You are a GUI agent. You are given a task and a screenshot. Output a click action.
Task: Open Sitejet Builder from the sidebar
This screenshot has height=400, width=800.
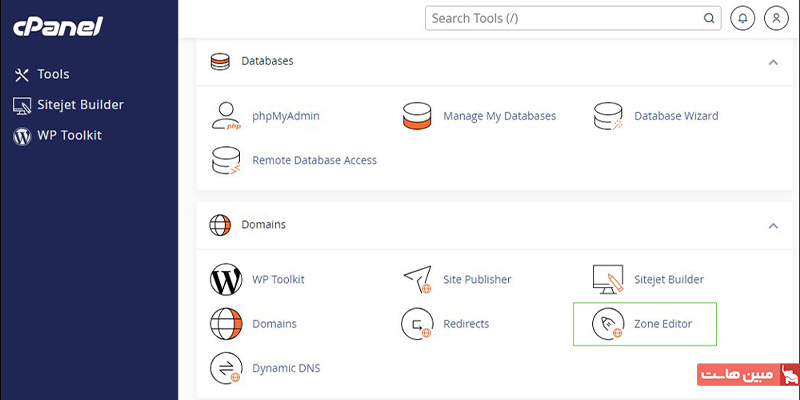pos(68,105)
